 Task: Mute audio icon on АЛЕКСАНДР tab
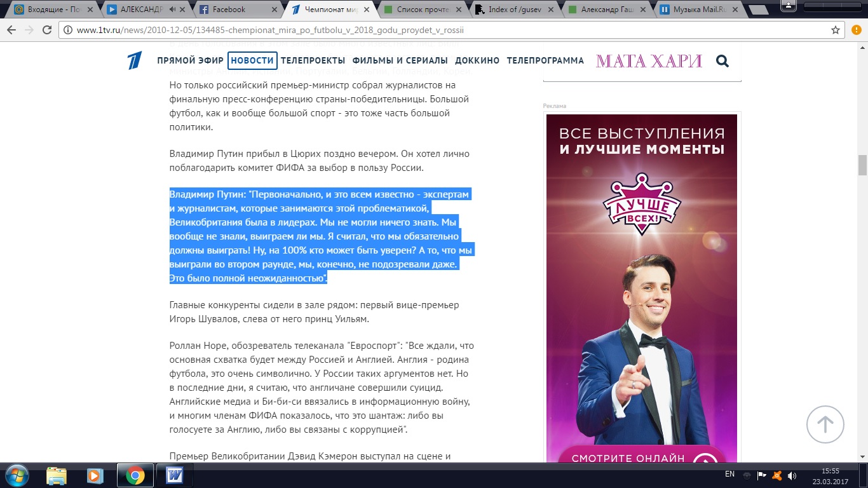(x=173, y=10)
